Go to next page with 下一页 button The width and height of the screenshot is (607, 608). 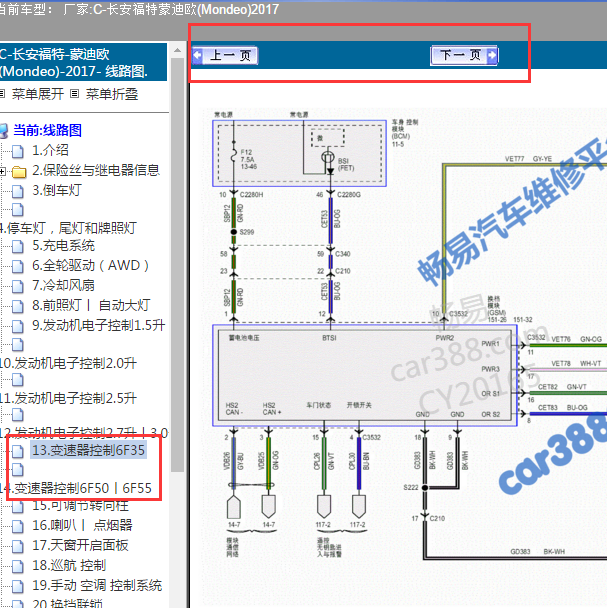point(464,55)
